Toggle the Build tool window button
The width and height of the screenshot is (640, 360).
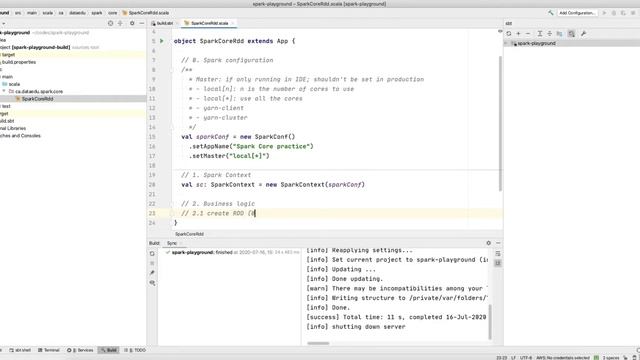(x=109, y=350)
